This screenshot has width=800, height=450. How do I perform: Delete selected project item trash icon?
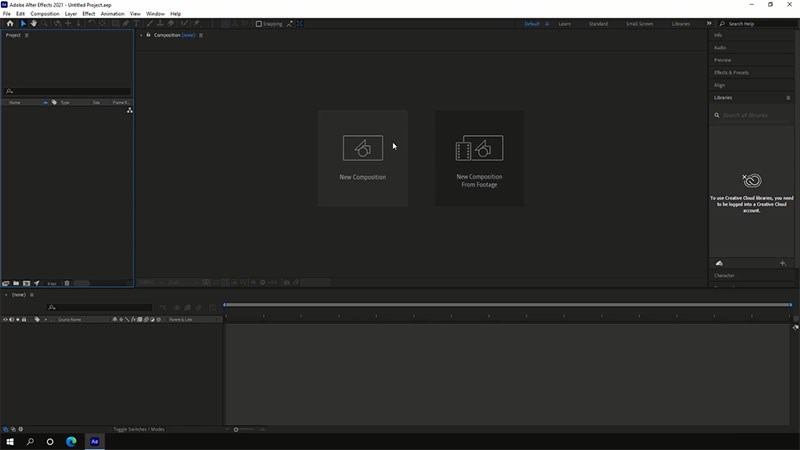(66, 283)
